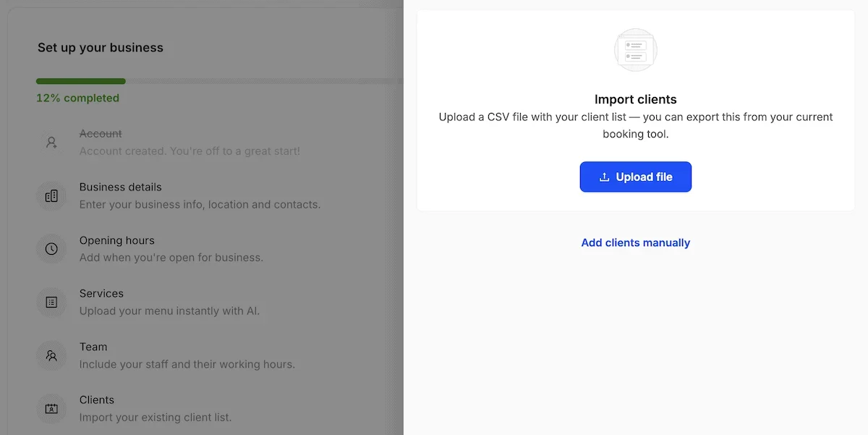Click "Import your existing client list." text

(x=156, y=418)
